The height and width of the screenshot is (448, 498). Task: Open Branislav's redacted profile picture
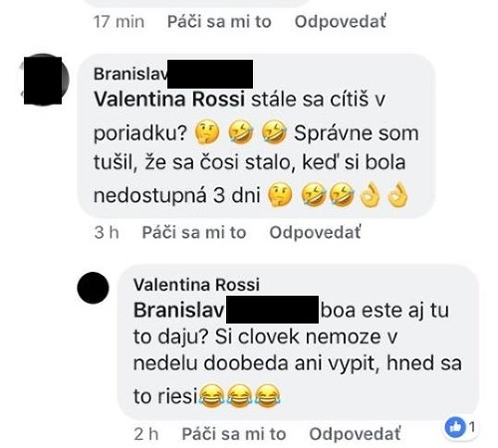pyautogui.click(x=44, y=80)
